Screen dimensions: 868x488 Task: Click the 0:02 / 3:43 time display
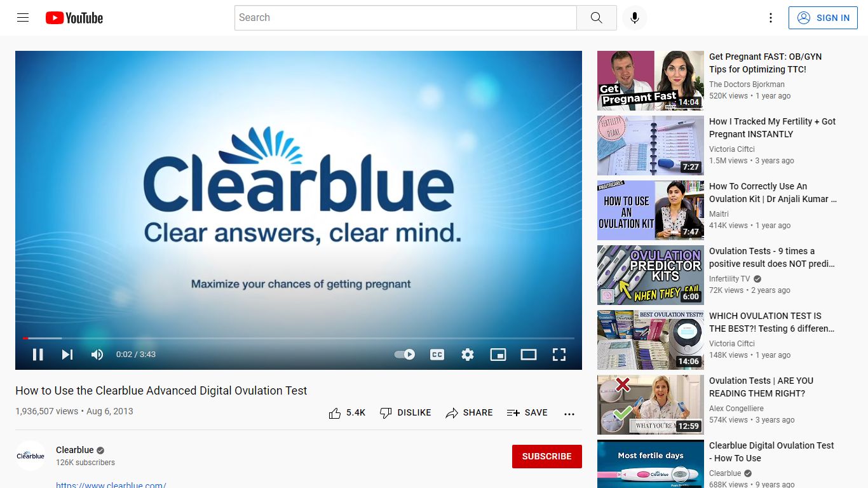(x=136, y=355)
